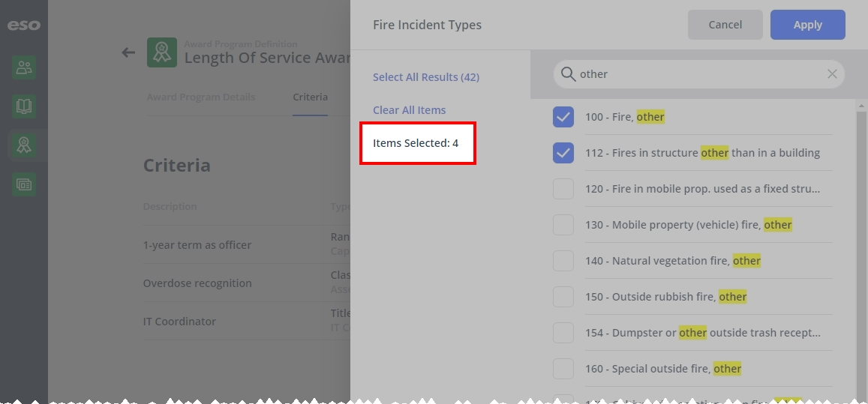The height and width of the screenshot is (404, 868).
Task: Check 140 - Natural vegetation fire, other
Action: pyautogui.click(x=563, y=261)
